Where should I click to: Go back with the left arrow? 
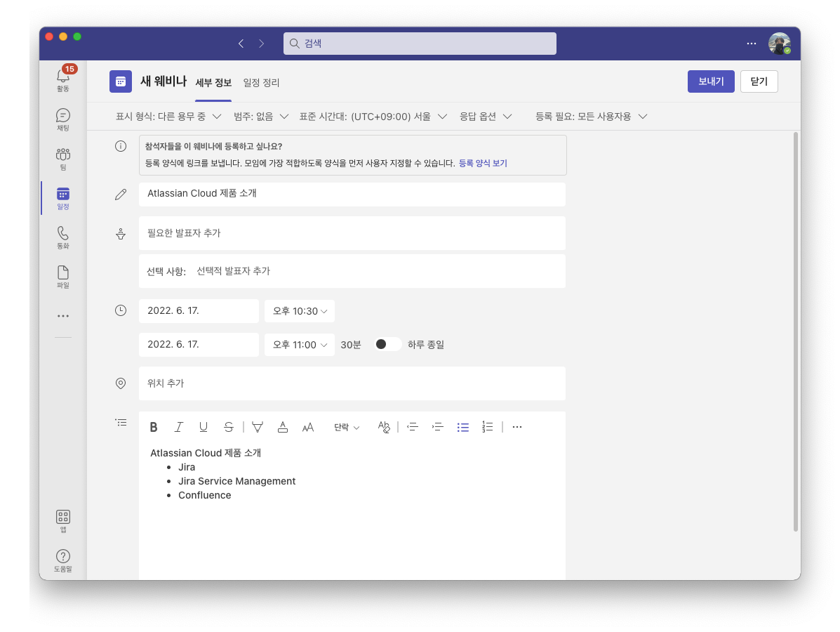tap(241, 44)
